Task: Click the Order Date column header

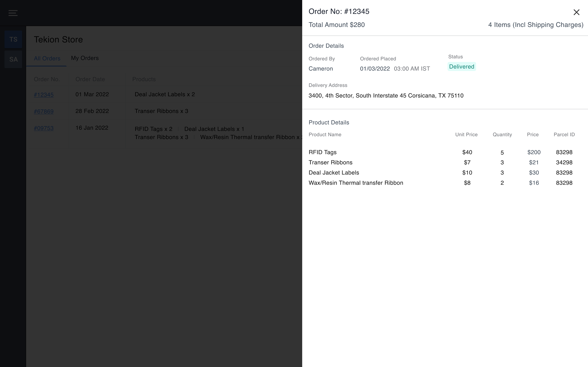Action: [90, 79]
